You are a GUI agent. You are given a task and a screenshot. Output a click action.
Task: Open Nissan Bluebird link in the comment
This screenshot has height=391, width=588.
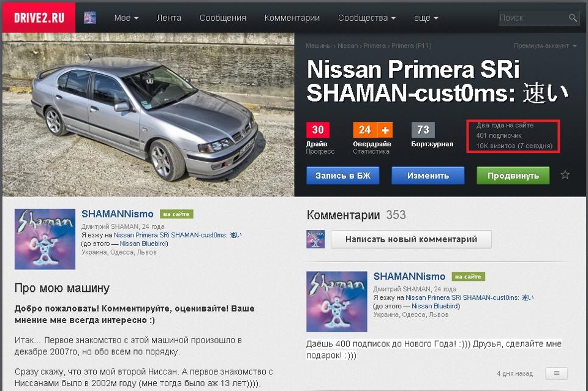(435, 306)
